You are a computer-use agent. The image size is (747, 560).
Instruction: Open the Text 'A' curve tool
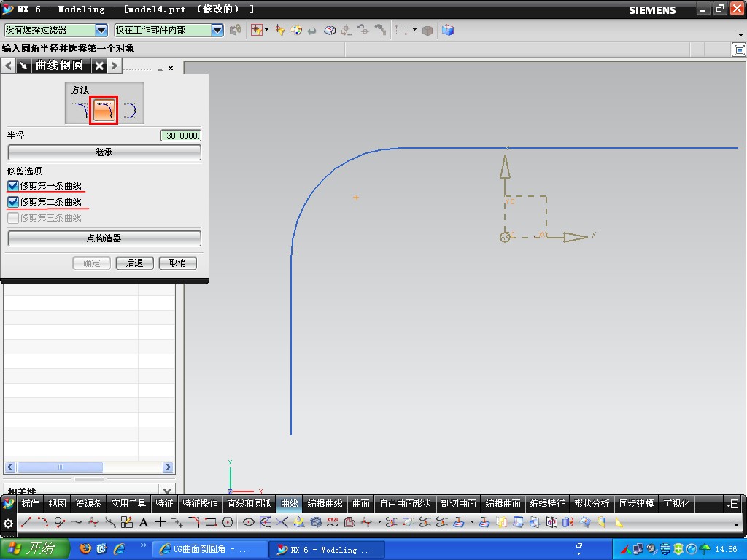coord(144,522)
